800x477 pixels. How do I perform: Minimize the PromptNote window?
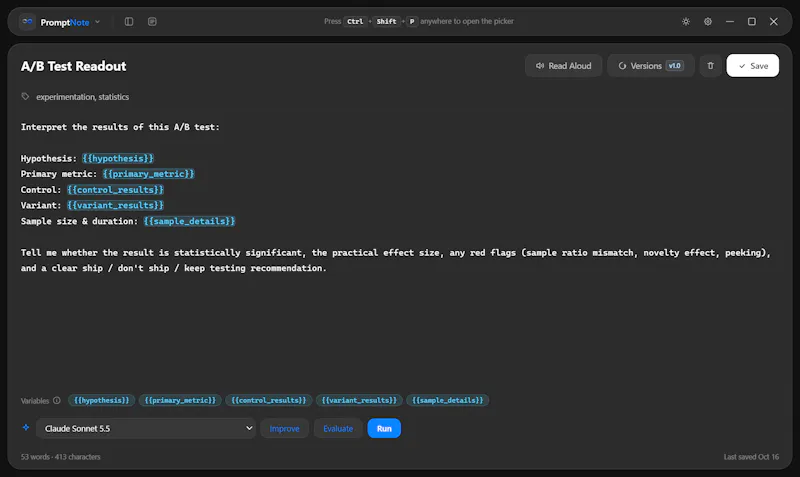pyautogui.click(x=730, y=21)
